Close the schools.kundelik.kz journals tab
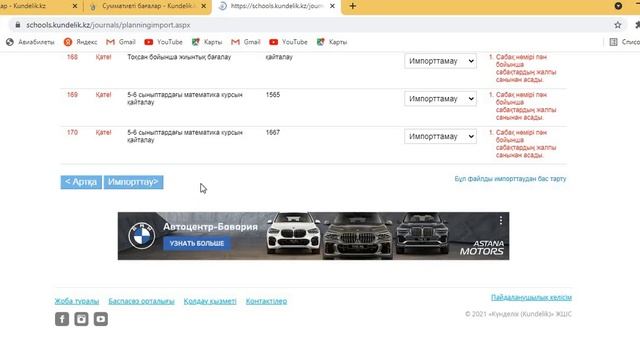Screen dimensions: 640x360 [332, 6]
